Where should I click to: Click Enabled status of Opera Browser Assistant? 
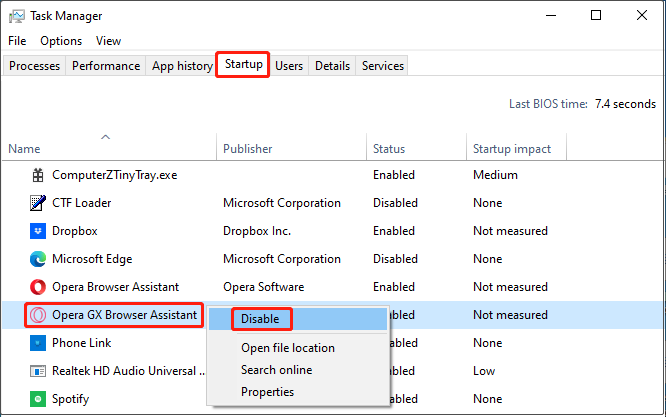pos(394,287)
